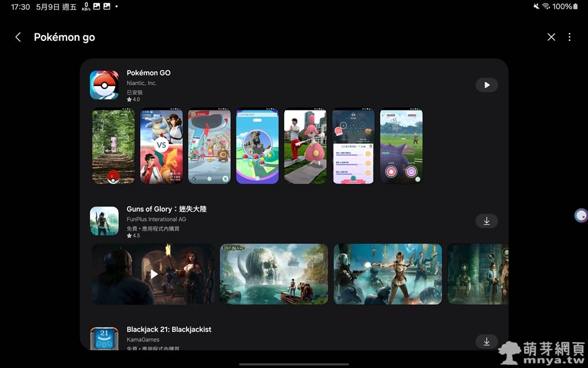Download Guns of Glory with download icon
588x368 pixels.
pos(486,221)
